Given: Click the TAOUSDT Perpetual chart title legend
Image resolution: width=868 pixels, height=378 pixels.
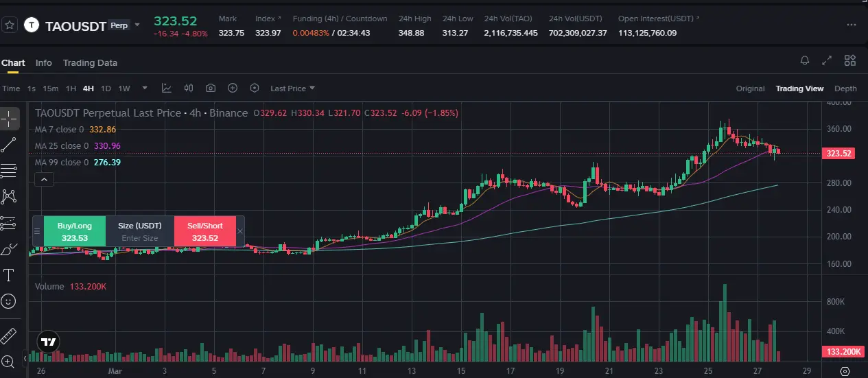Looking at the screenshot, I should click(141, 113).
